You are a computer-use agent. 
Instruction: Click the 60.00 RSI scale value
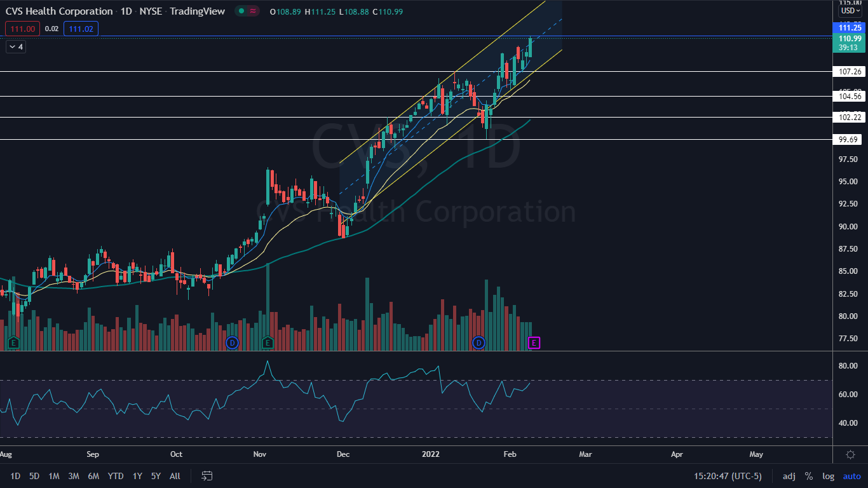point(848,395)
